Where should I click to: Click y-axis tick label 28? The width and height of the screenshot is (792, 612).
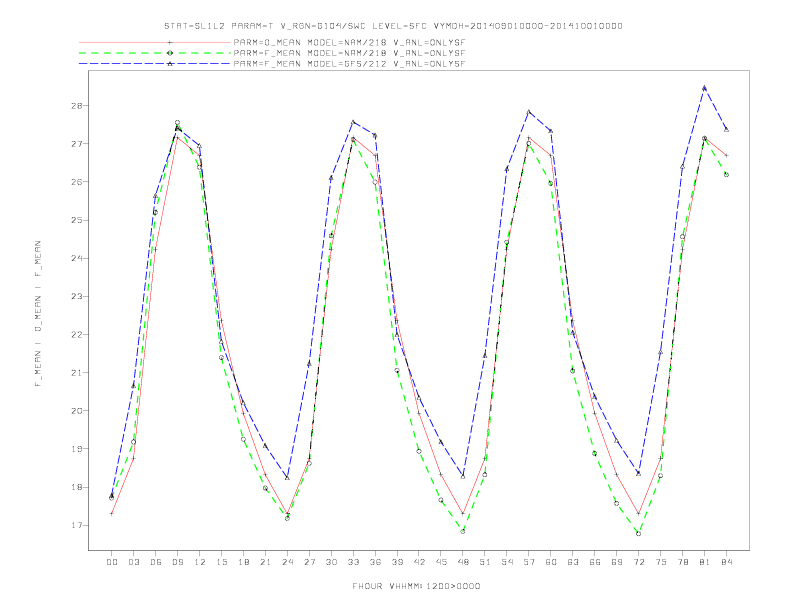(77, 106)
